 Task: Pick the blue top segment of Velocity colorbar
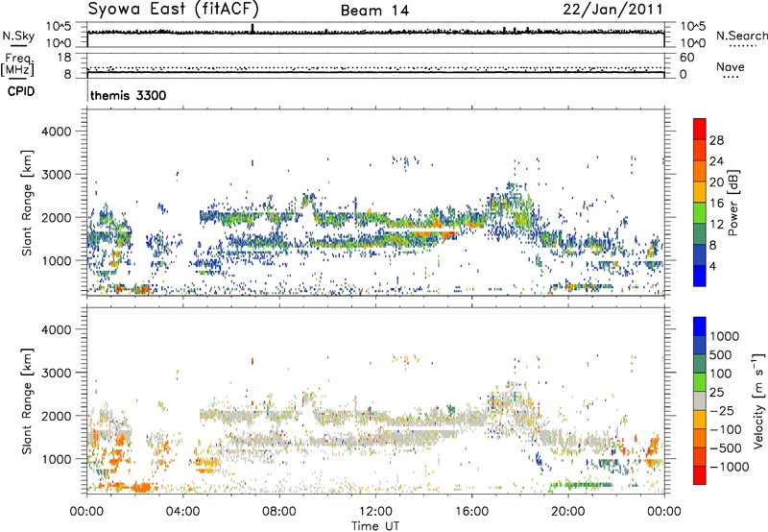pos(700,326)
